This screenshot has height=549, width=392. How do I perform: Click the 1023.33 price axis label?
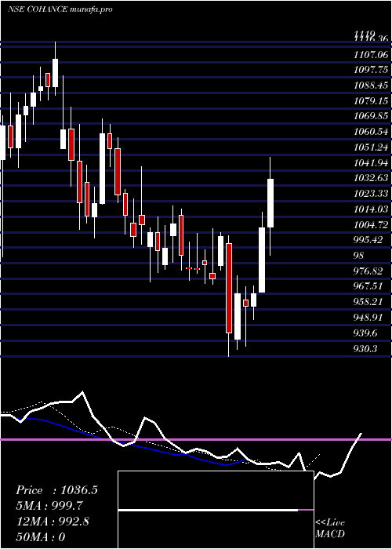point(371,194)
